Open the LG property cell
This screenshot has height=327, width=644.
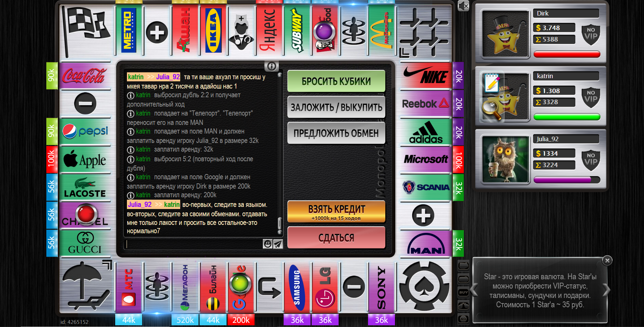pos(325,288)
